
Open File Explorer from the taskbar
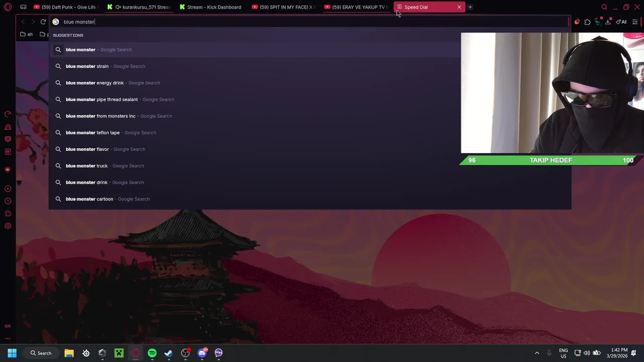69,353
